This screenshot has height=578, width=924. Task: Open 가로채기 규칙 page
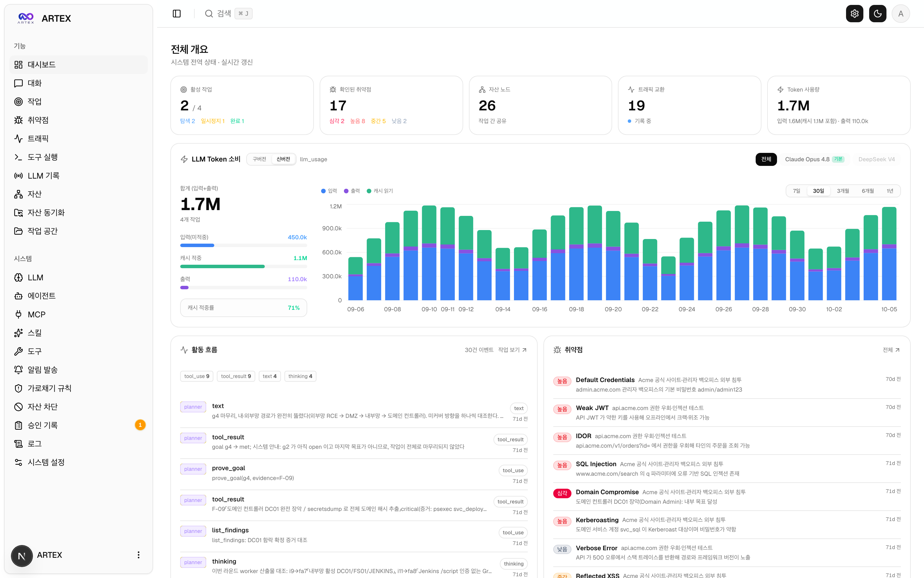(78, 388)
